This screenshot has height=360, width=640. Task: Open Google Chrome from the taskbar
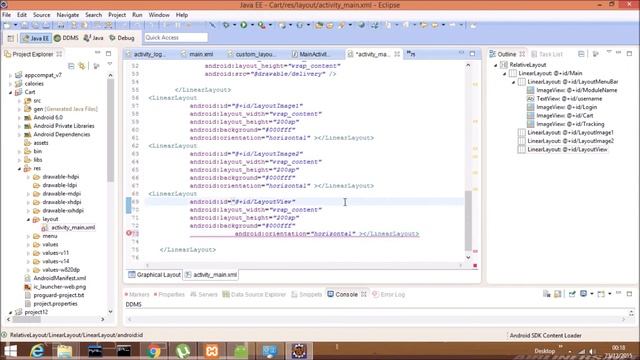(x=153, y=351)
